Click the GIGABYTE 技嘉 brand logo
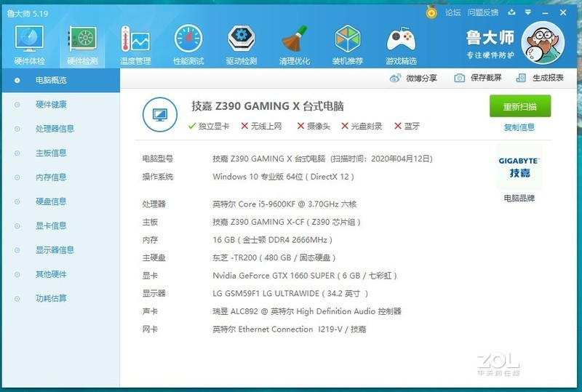Screen dimensions: 582x392 pos(519,167)
